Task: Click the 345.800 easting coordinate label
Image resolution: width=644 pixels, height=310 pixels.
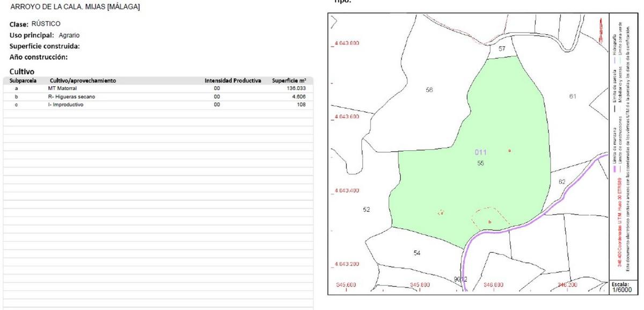Action: click(x=419, y=285)
